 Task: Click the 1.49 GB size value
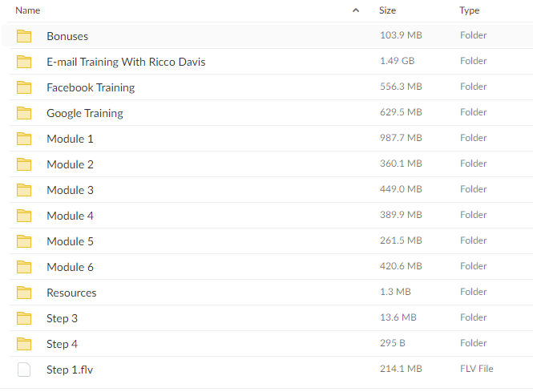click(397, 61)
